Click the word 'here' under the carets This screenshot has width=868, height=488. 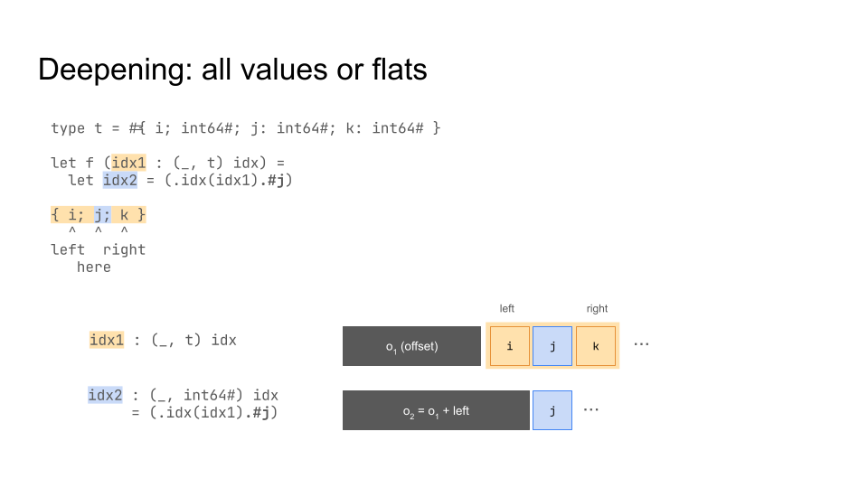pyautogui.click(x=94, y=267)
